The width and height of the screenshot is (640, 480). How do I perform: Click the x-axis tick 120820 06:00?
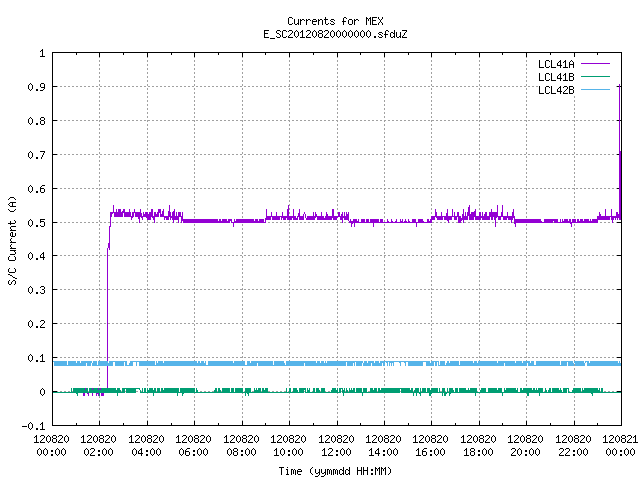(x=193, y=446)
